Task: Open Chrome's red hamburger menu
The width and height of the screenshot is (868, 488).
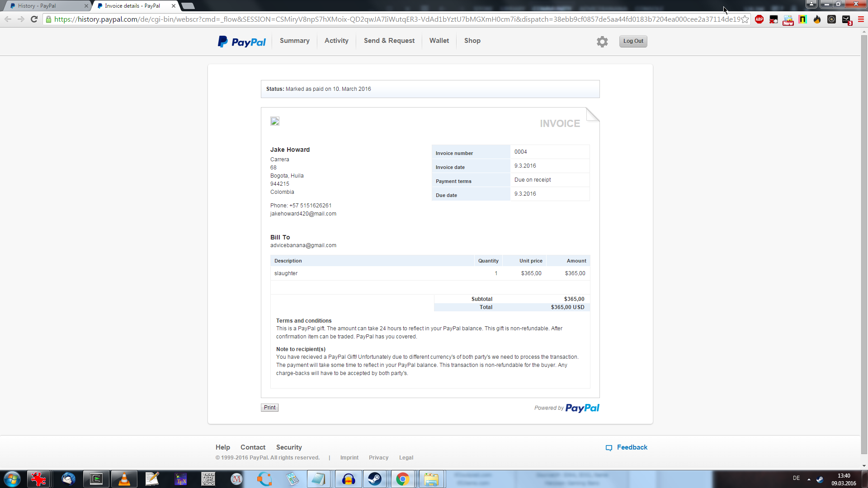Action: click(861, 19)
